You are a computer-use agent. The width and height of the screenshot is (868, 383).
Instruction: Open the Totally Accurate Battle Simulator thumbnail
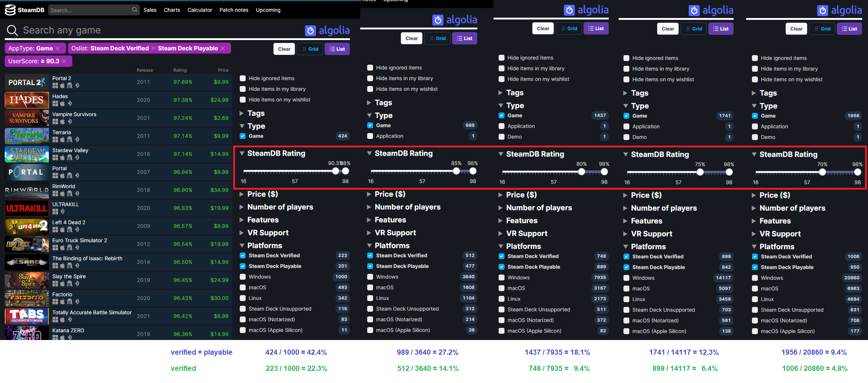tap(27, 316)
